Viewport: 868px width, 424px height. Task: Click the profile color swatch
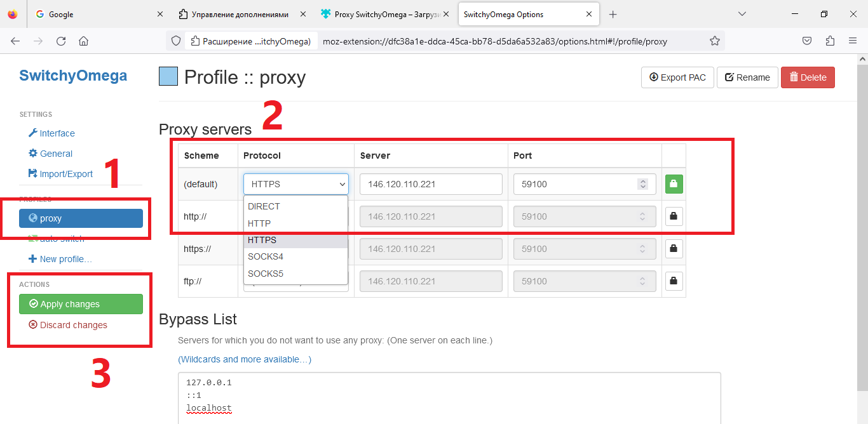[168, 77]
